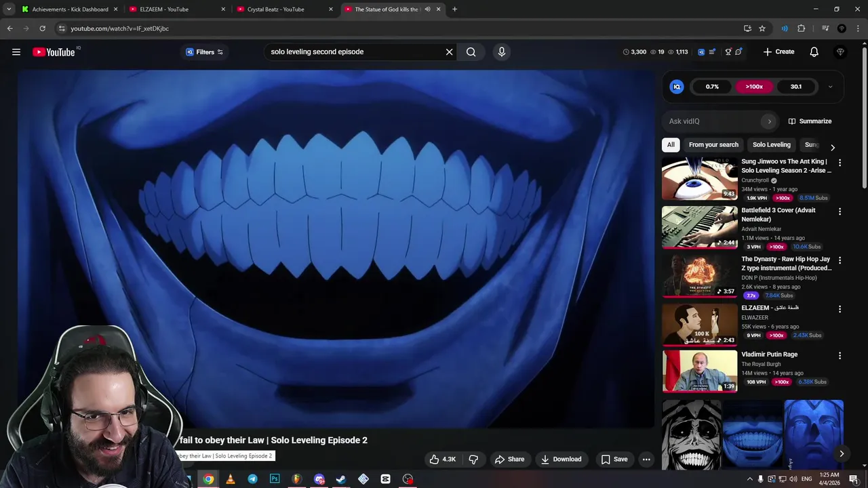Submit the Ask vidIQ question arrow

[769, 121]
